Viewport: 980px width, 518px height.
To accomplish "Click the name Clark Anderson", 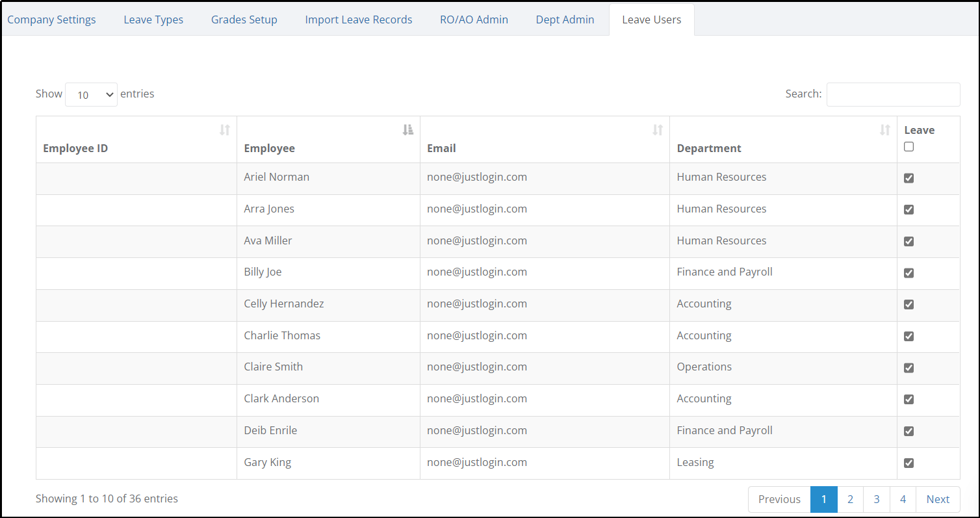I will click(281, 398).
